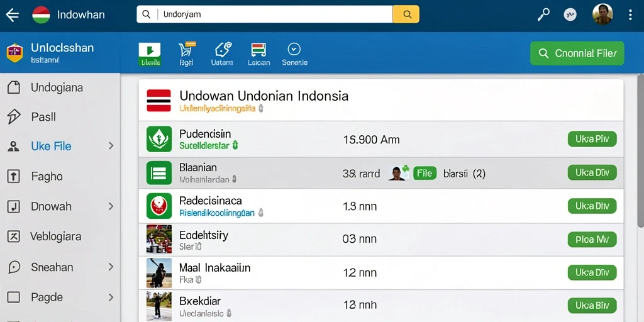Screen dimensions: 644x322
Task: Open the key tool icon in header
Action: (543, 15)
